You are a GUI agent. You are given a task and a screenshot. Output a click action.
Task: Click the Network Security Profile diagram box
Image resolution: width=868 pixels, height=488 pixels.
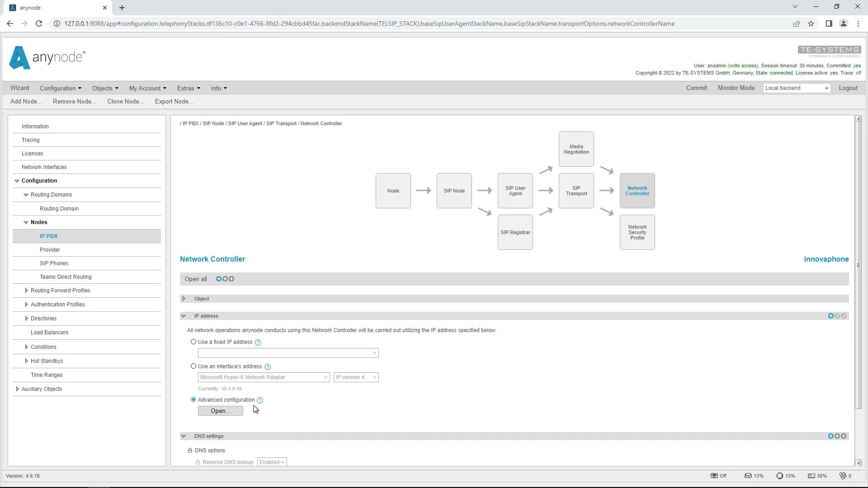(x=637, y=232)
